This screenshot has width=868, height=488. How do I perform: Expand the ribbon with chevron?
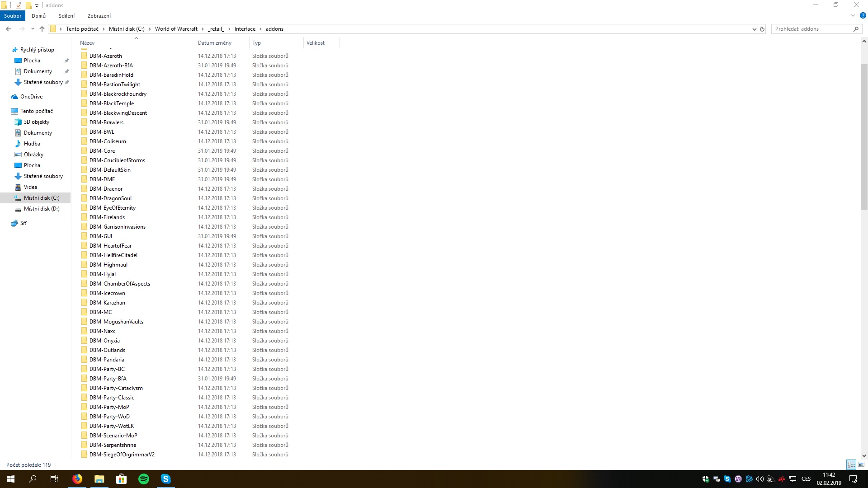tap(853, 15)
